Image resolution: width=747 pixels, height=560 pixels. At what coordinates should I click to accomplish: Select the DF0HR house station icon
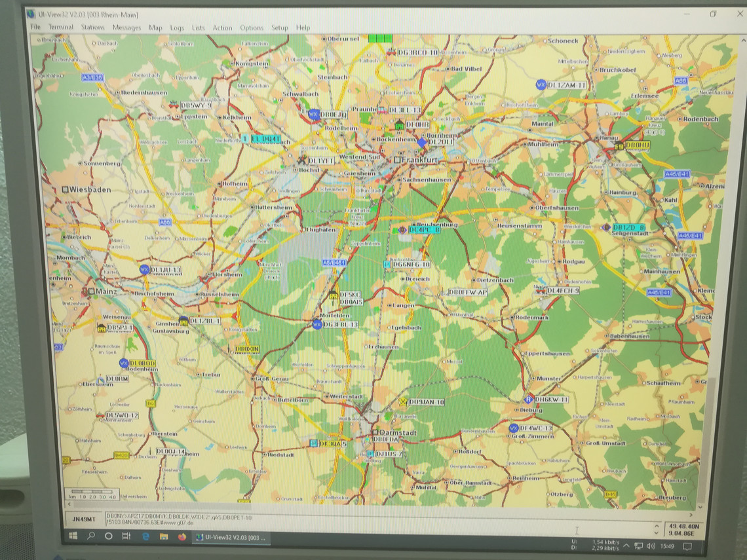(x=399, y=124)
